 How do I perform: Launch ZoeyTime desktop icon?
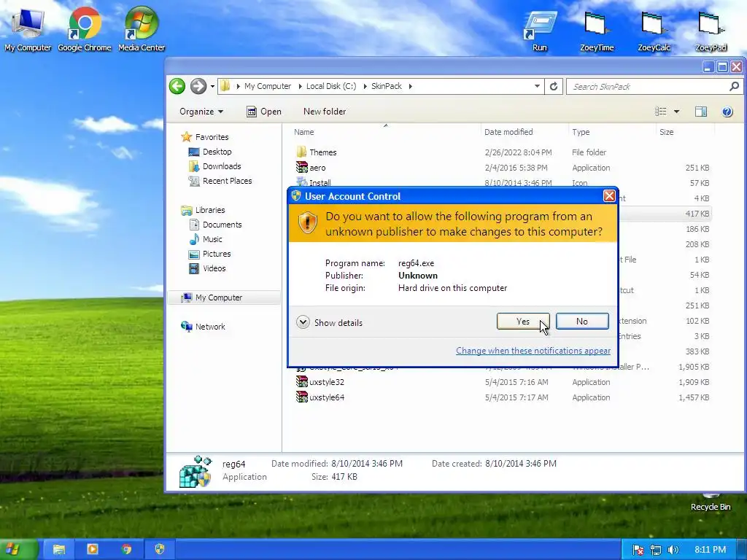[x=597, y=31]
